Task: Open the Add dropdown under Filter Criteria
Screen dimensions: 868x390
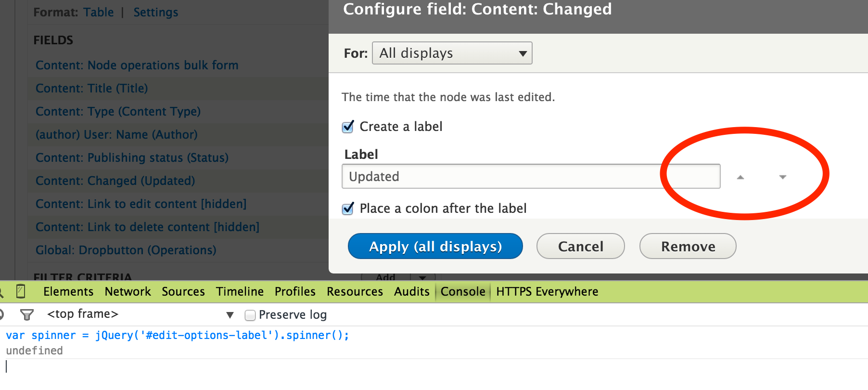Action: 422,277
